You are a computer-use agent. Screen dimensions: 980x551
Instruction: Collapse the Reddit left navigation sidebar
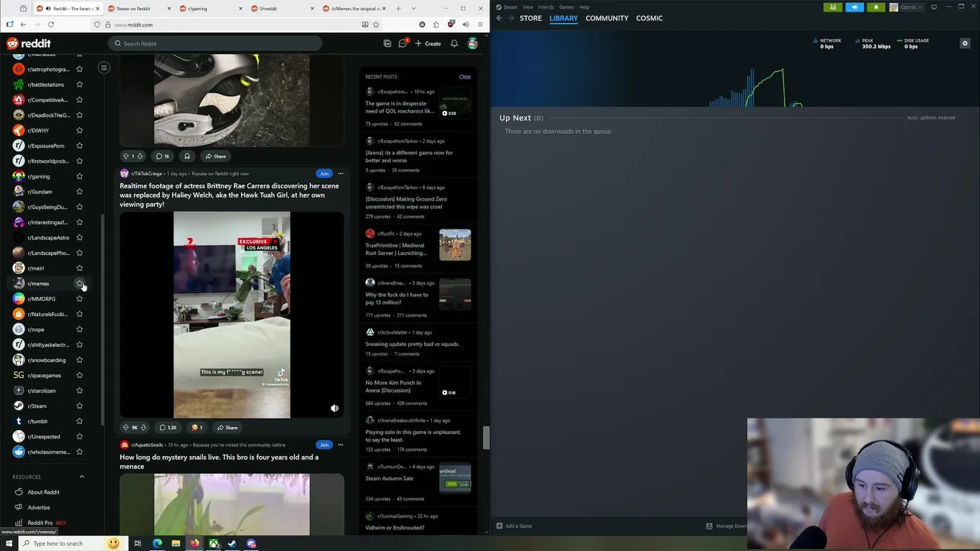[104, 68]
